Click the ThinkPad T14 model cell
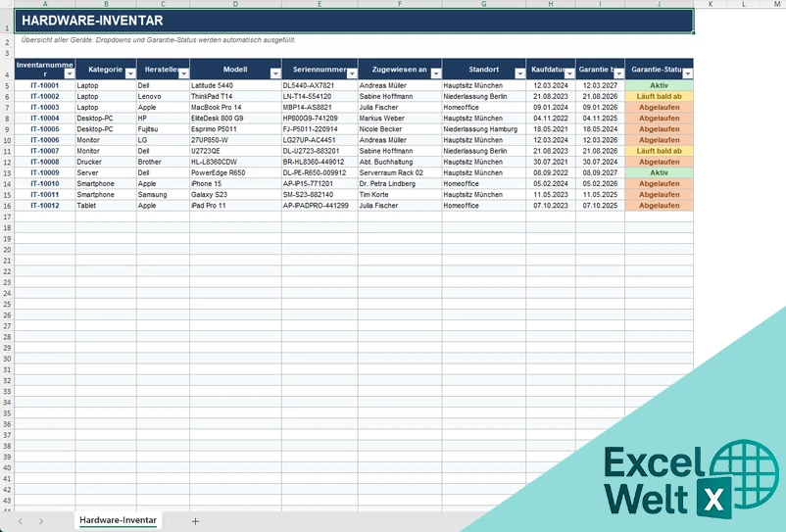Viewport: 786px width, 532px height. tap(235, 97)
